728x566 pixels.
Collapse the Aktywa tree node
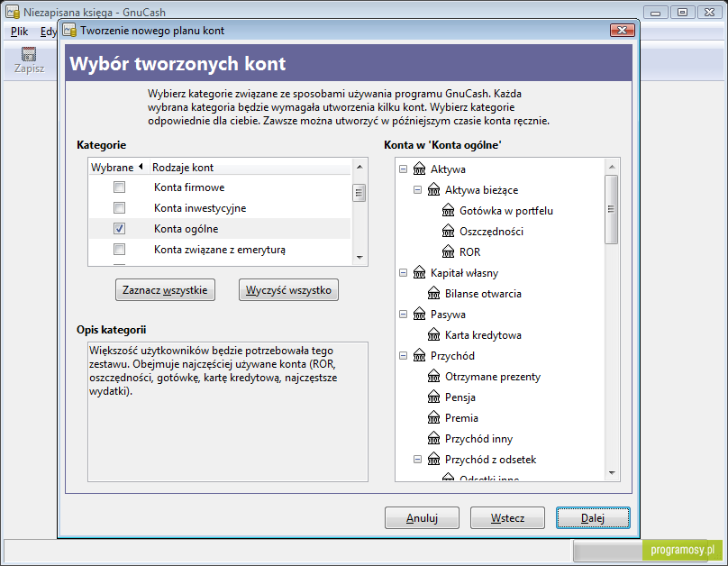[403, 169]
